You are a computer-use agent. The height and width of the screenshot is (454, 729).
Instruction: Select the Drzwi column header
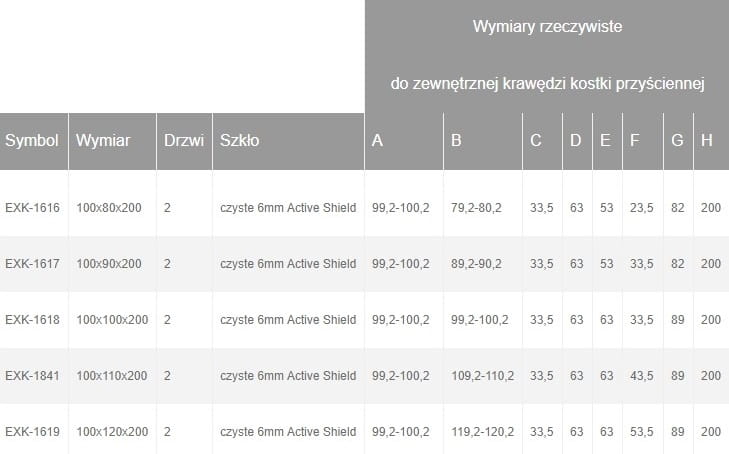point(181,141)
